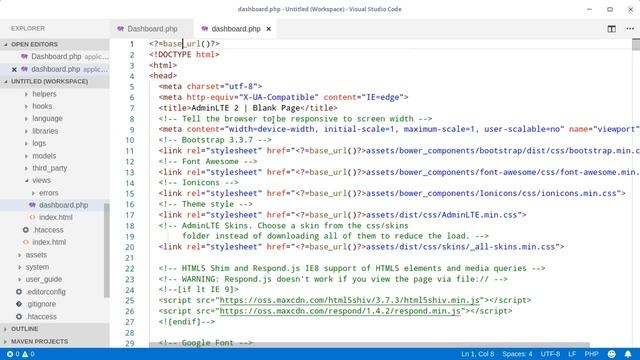Viewport: 640px width, 360px height.
Task: Select dashboard.php in the views folder
Action: (x=63, y=205)
